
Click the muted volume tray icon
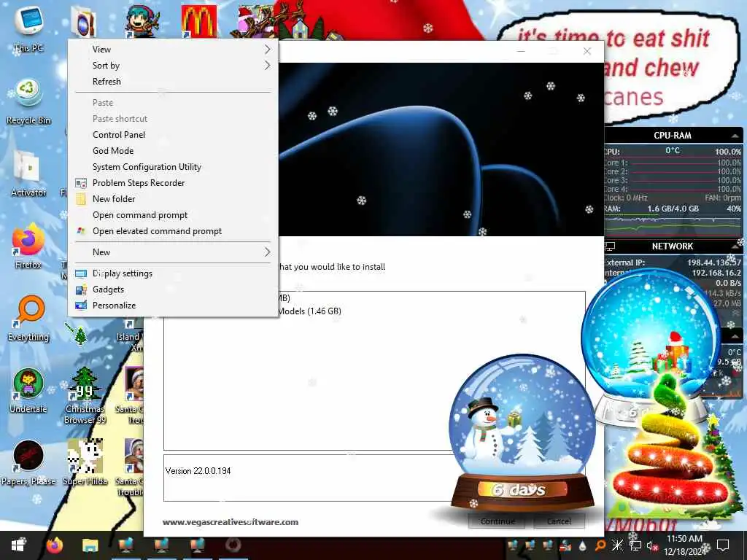(x=652, y=546)
